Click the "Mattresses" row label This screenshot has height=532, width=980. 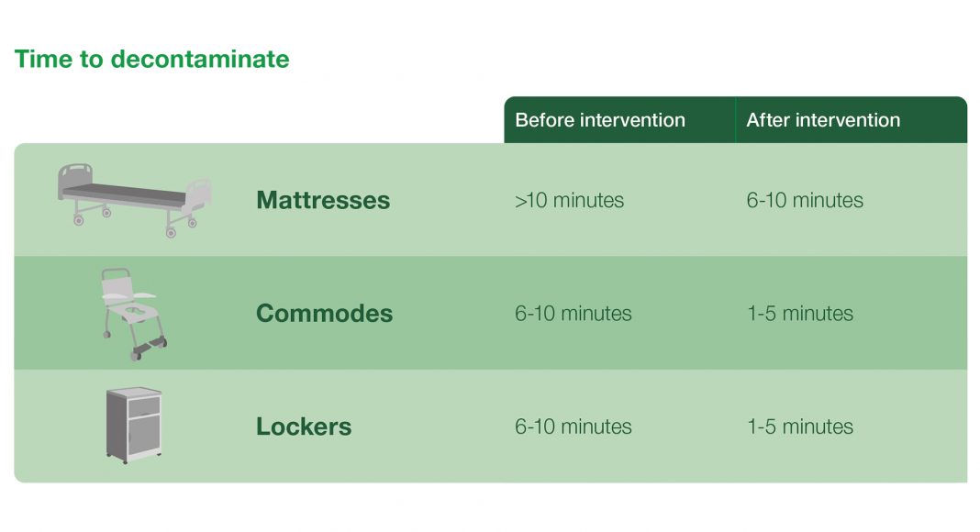click(x=323, y=200)
